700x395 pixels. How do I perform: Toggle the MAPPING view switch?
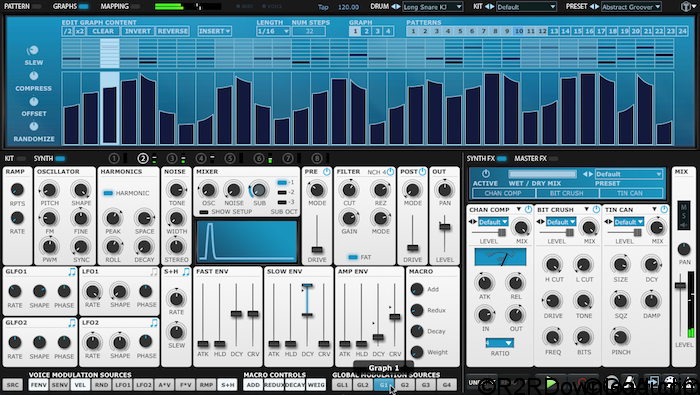(135, 7)
